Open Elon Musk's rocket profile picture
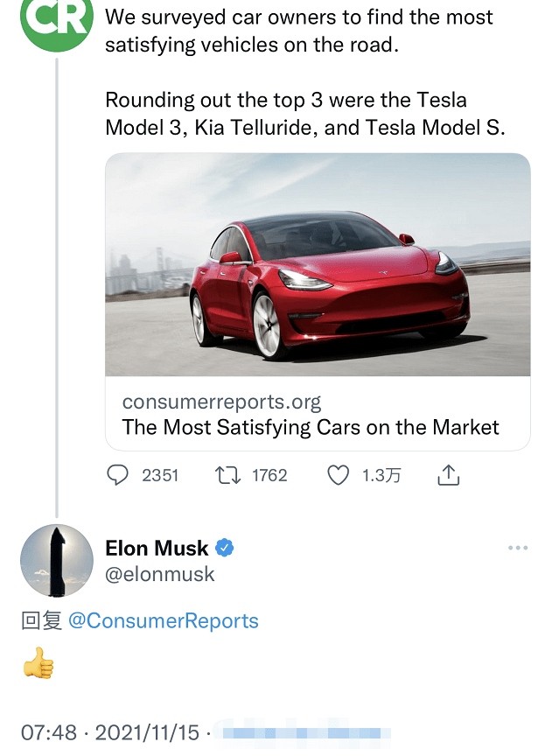Image resolution: width=552 pixels, height=756 pixels. 57,561
